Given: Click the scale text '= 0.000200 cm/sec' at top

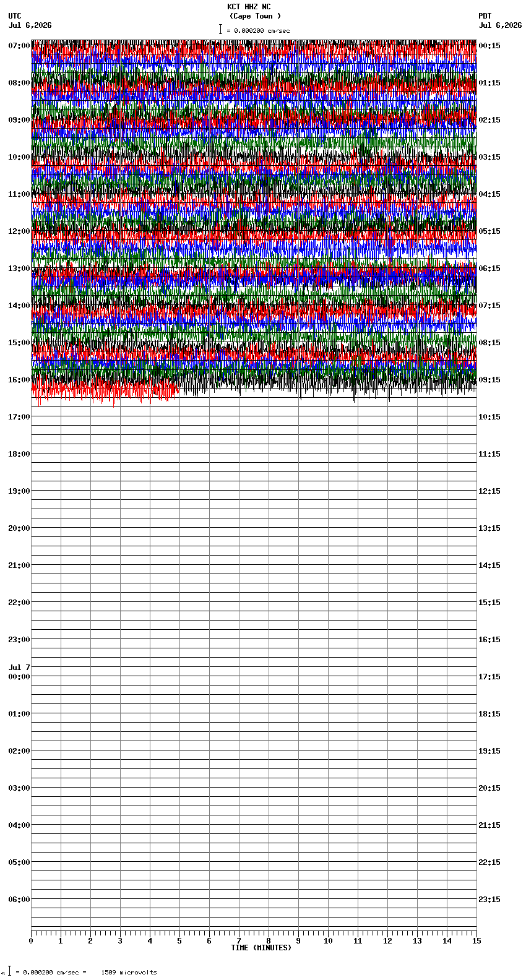Looking at the screenshot, I should tap(258, 30).
